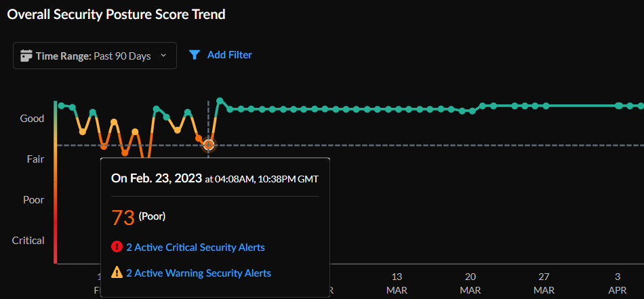Image resolution: width=644 pixels, height=299 pixels.
Task: Click the 3 APR date label
Action: [617, 283]
